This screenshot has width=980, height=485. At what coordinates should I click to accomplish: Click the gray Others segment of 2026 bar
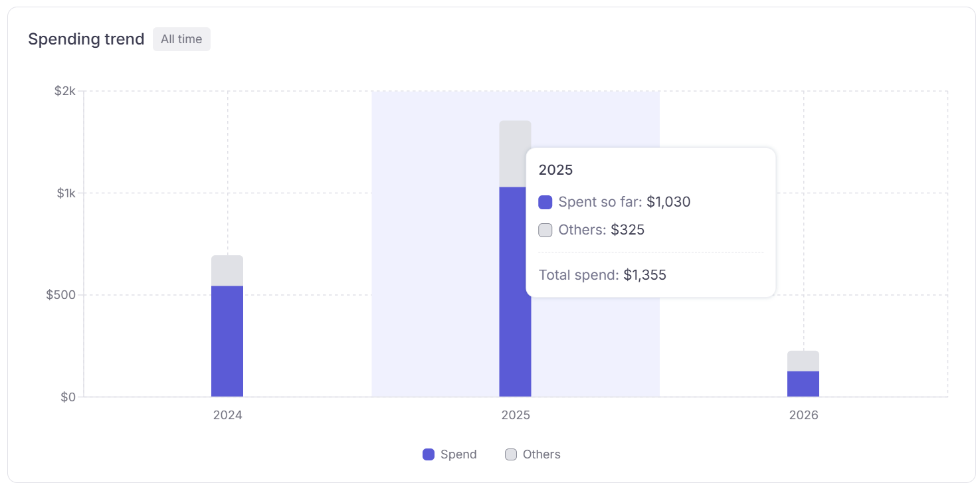[x=803, y=361]
